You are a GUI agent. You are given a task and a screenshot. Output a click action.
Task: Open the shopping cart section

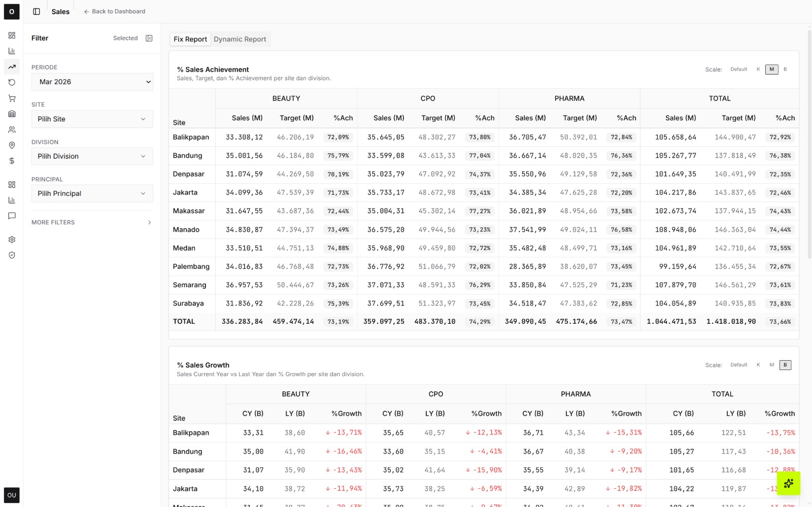coord(12,98)
